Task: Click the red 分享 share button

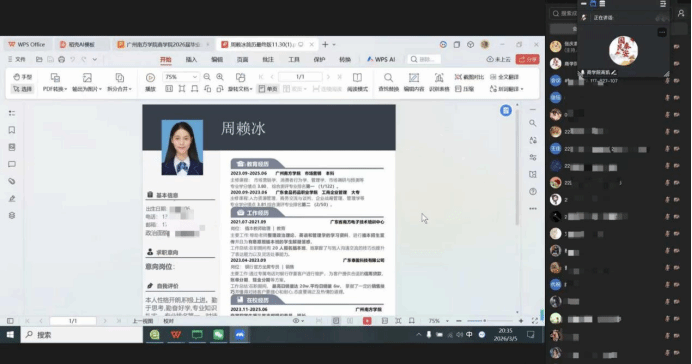Action: 527,60
